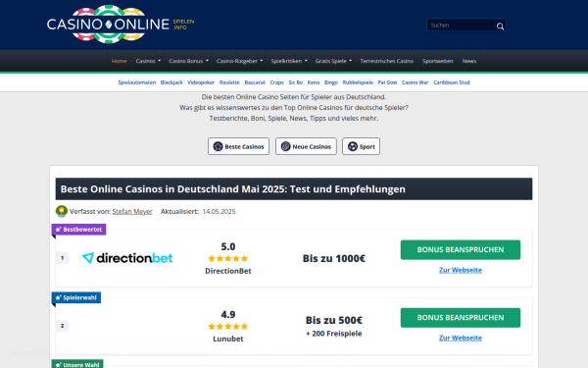The width and height of the screenshot is (588, 368).
Task: Click the Bestbewertet badge
Action: [x=78, y=230]
